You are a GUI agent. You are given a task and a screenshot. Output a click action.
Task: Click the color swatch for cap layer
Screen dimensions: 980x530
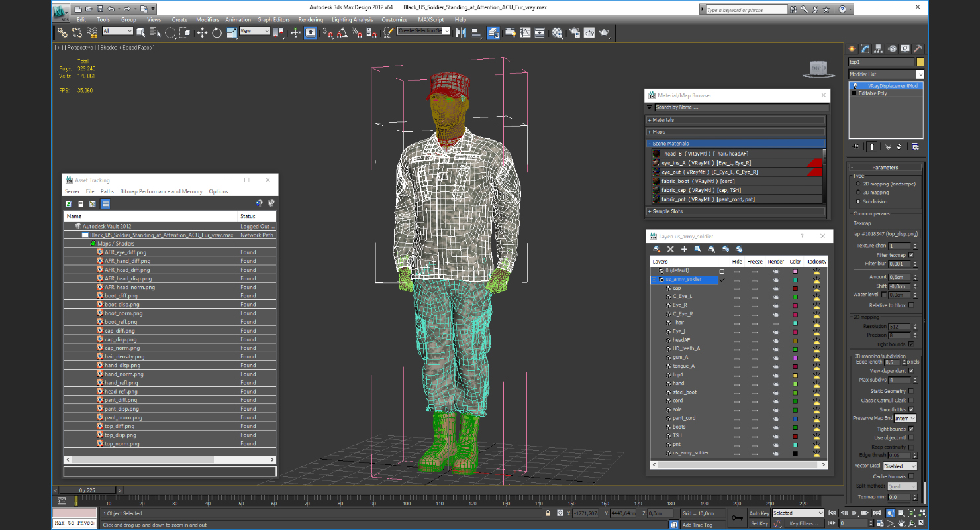pyautogui.click(x=795, y=288)
